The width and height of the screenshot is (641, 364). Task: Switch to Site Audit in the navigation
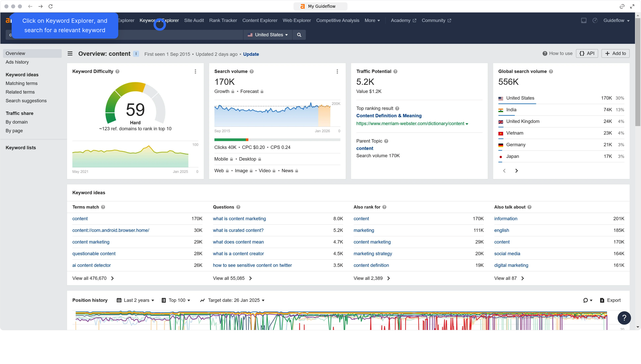tap(194, 21)
